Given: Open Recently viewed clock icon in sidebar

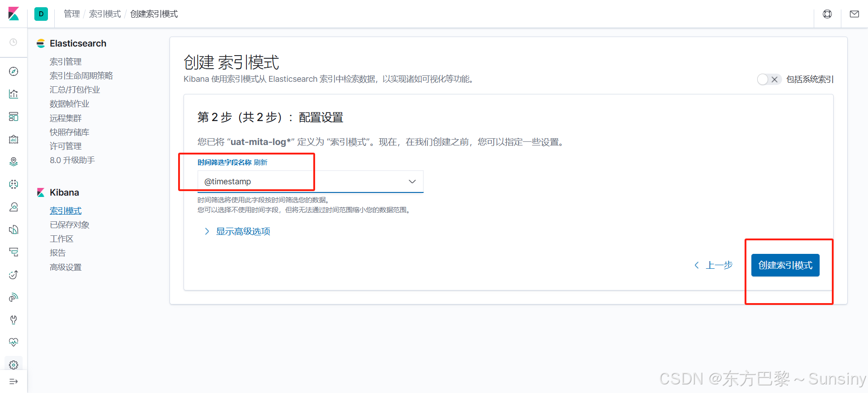Looking at the screenshot, I should [x=14, y=42].
